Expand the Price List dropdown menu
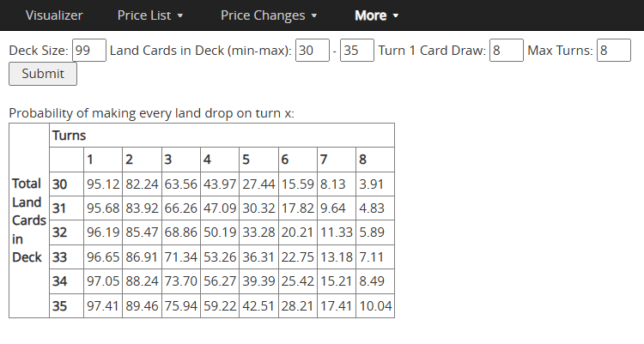 click(x=150, y=15)
